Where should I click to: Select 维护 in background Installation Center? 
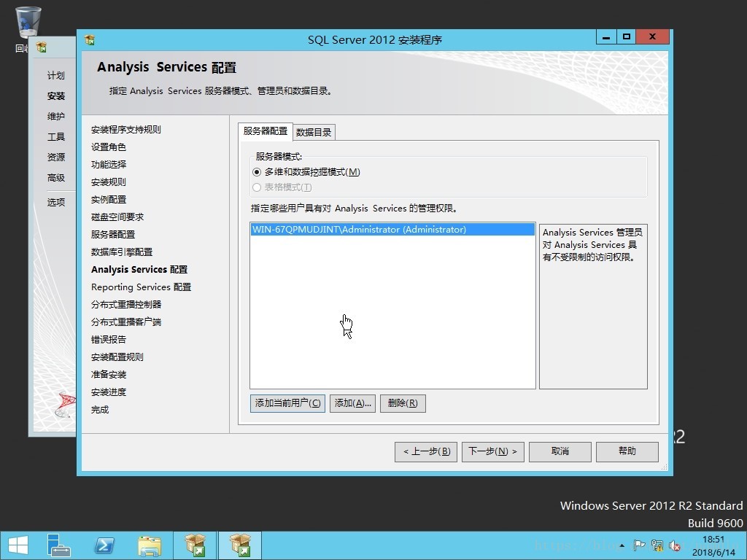[x=55, y=117]
